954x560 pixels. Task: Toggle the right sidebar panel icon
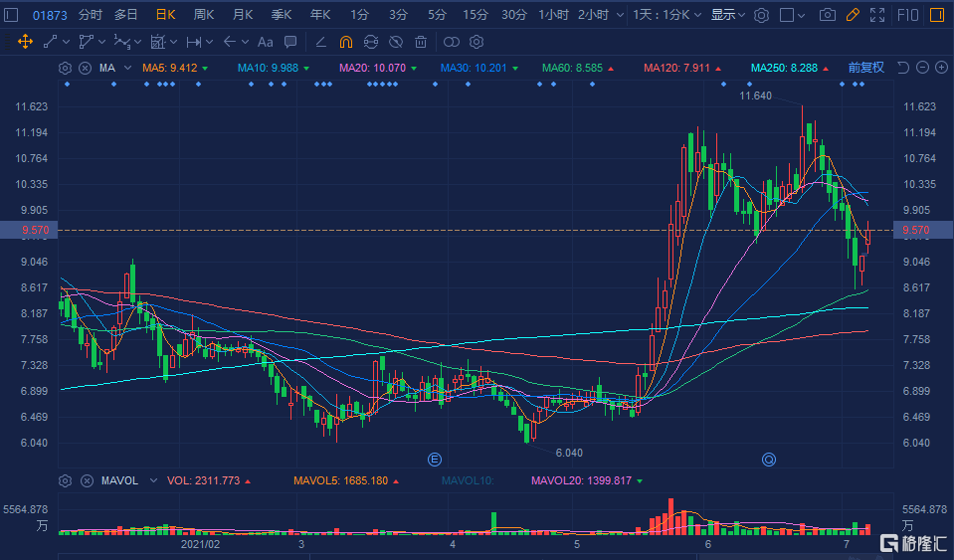click(937, 15)
